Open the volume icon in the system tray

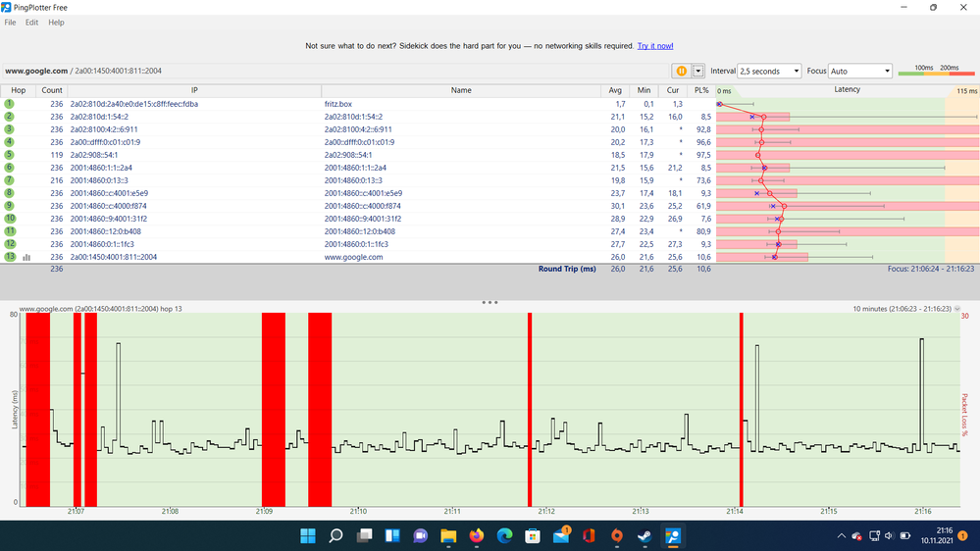coord(889,536)
